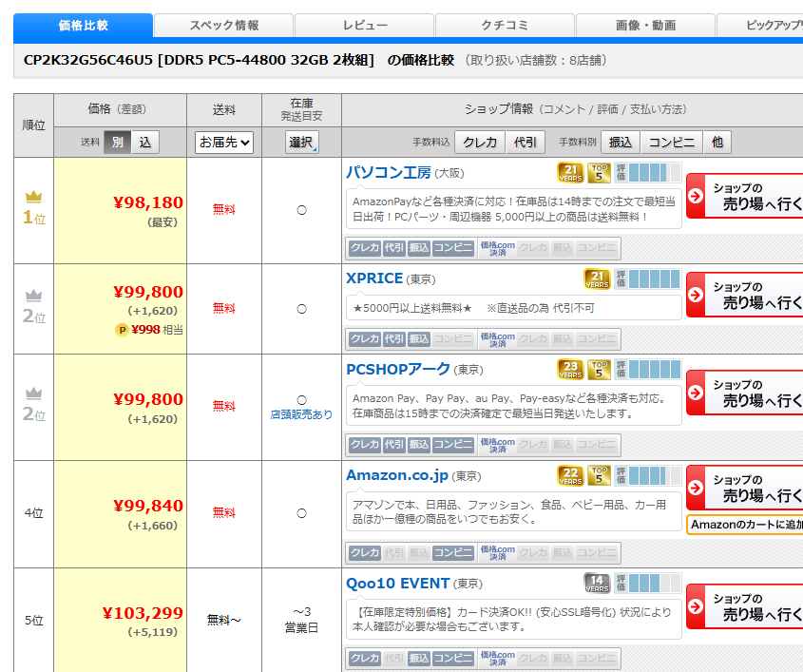This screenshot has height=672, width=803.
Task: Click the 1位 crown icon
Action: 34,196
